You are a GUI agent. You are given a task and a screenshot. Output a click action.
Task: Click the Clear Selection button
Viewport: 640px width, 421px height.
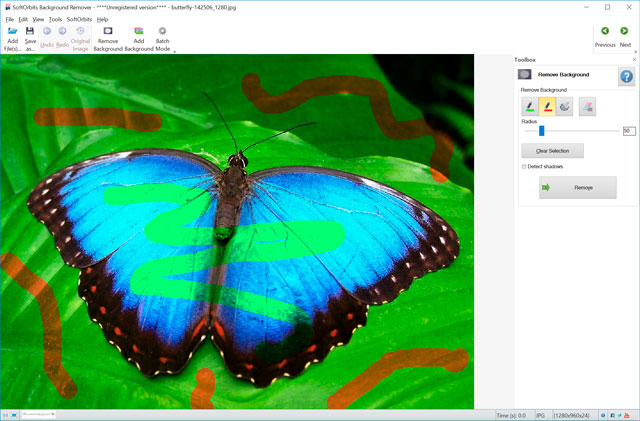552,151
